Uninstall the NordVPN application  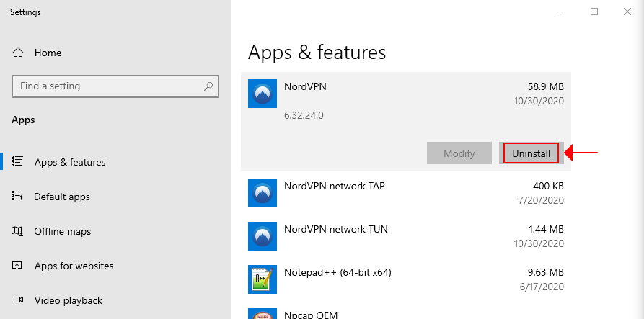pyautogui.click(x=531, y=153)
